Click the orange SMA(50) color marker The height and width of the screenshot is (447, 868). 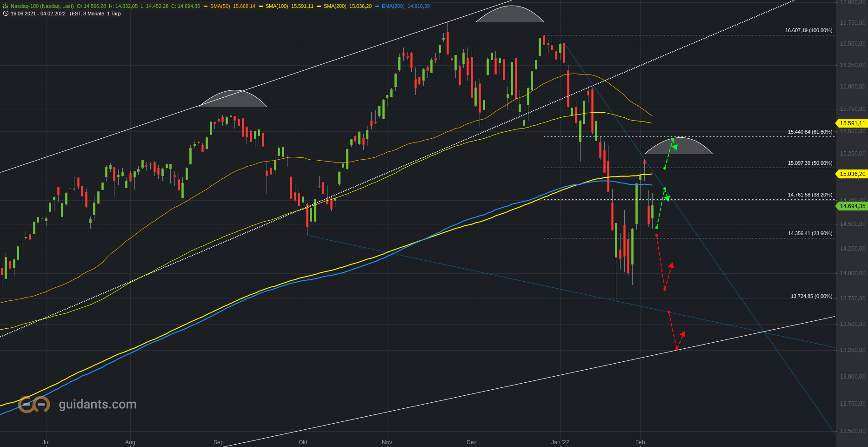(206, 7)
